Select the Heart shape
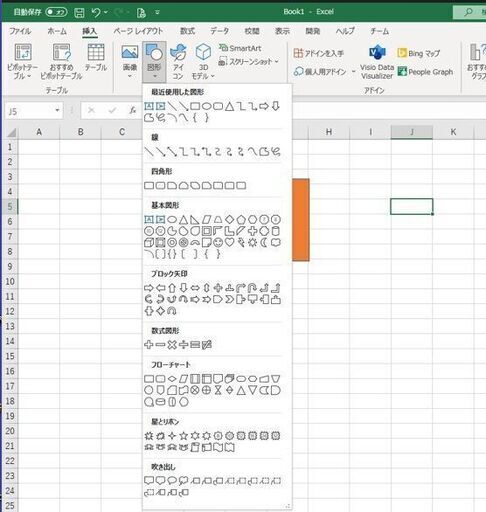Screen dimensions: 486x512 coord(229,242)
